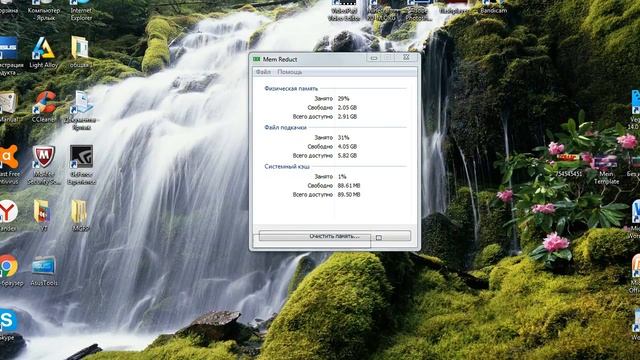The image size is (640, 360).
Task: Close the Mem Reduct window
Action: click(x=406, y=58)
